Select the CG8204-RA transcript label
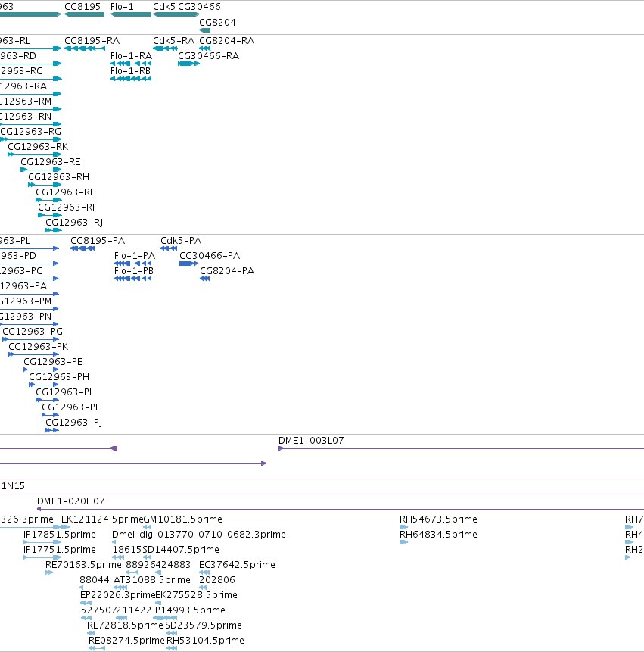 [x=227, y=41]
